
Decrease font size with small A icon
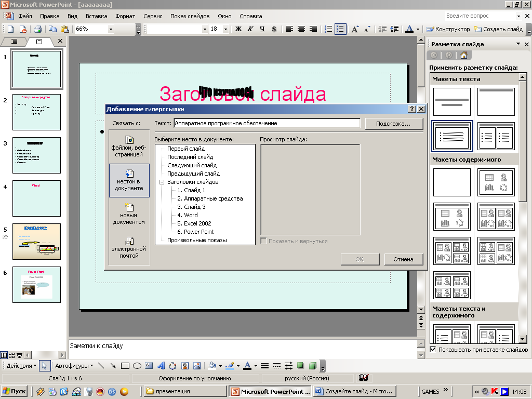click(367, 29)
